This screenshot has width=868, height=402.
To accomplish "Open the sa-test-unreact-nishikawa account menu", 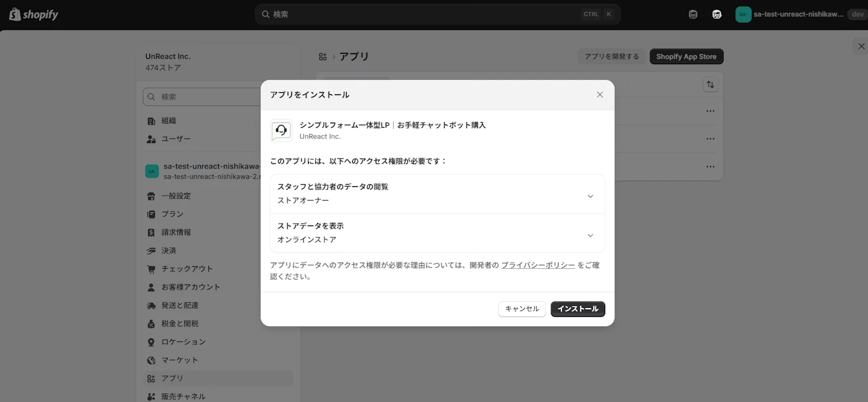I will point(799,14).
